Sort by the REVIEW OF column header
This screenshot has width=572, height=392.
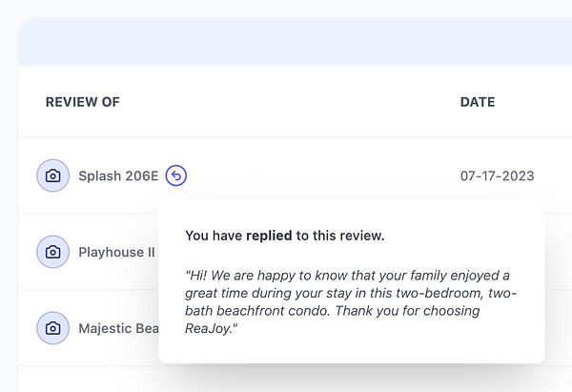pyautogui.click(x=83, y=102)
